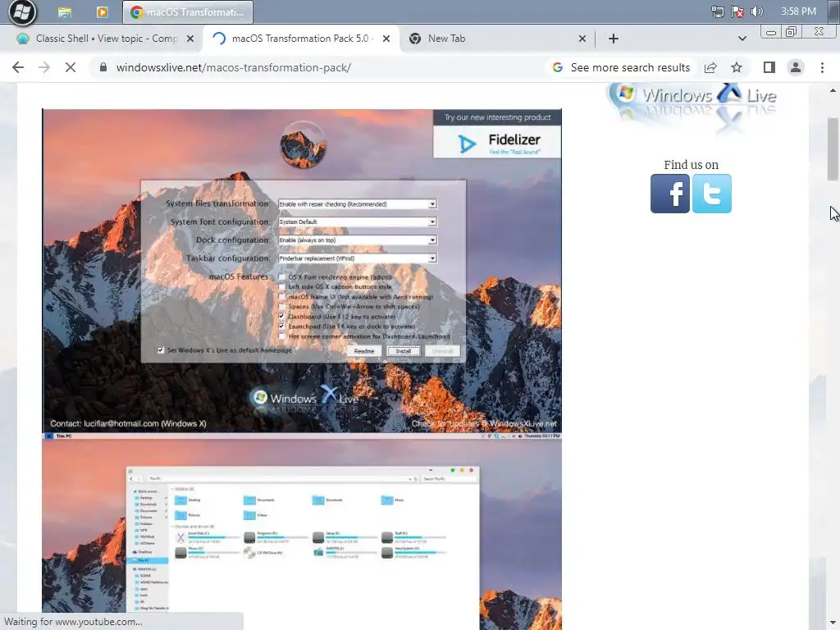Image resolution: width=840 pixels, height=630 pixels.
Task: Open the installer settings screenshot
Action: pos(302,271)
